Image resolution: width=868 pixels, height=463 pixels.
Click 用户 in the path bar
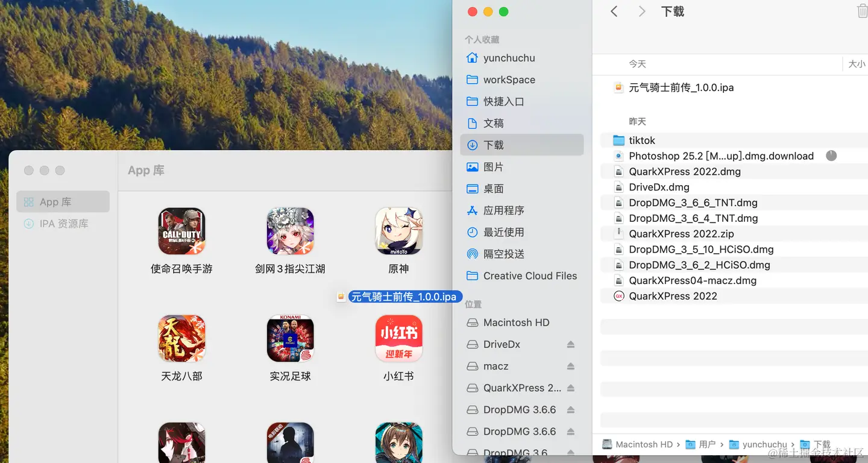[700, 444]
